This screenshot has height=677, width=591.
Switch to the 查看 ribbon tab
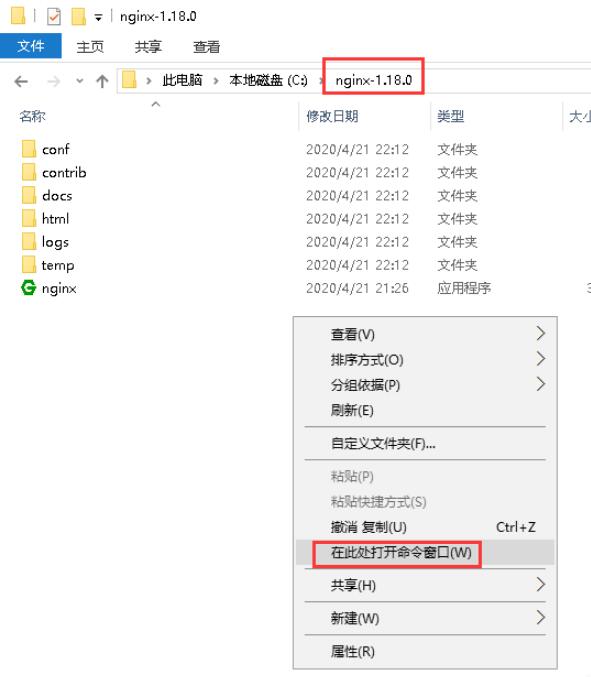pos(206,47)
